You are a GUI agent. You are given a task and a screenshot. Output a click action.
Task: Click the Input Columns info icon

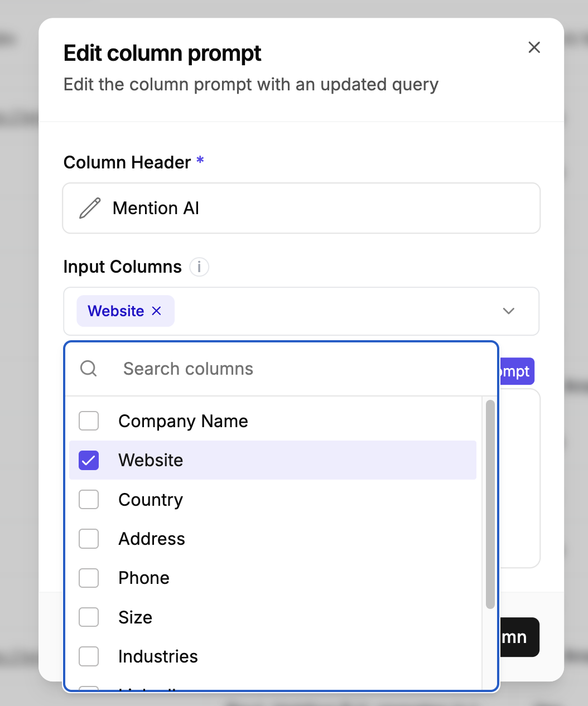point(199,267)
